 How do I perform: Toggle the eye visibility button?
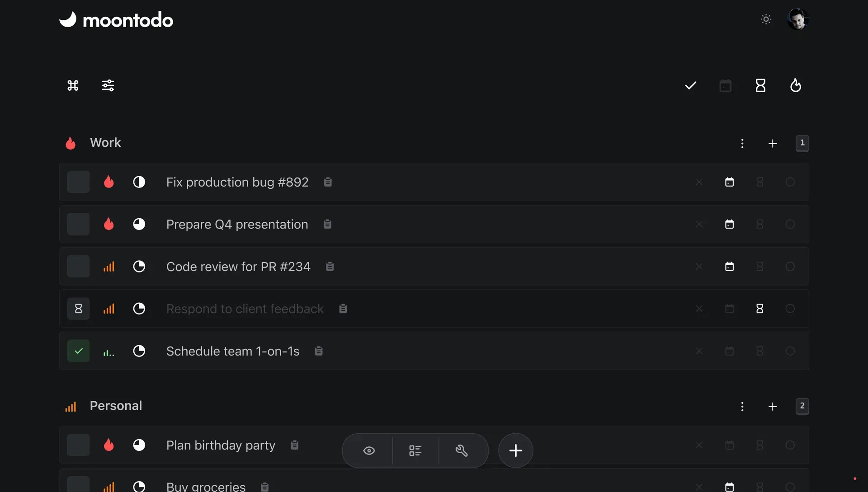[x=369, y=450]
